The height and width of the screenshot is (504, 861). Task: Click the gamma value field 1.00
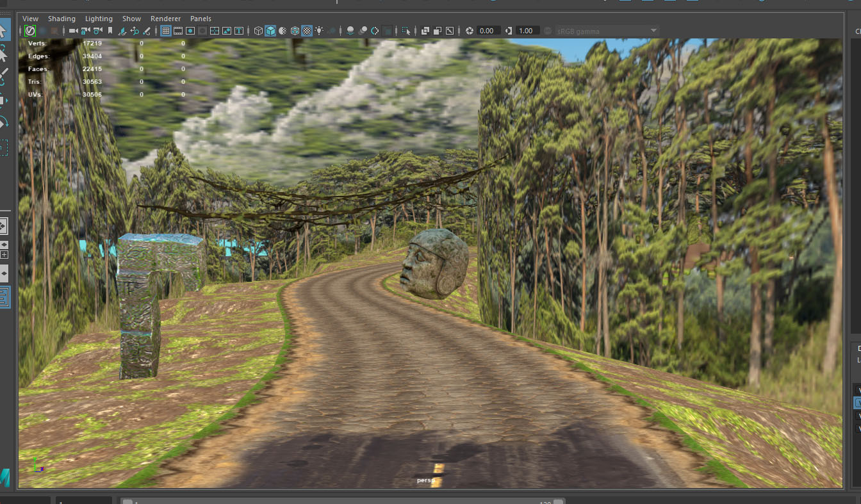click(526, 31)
